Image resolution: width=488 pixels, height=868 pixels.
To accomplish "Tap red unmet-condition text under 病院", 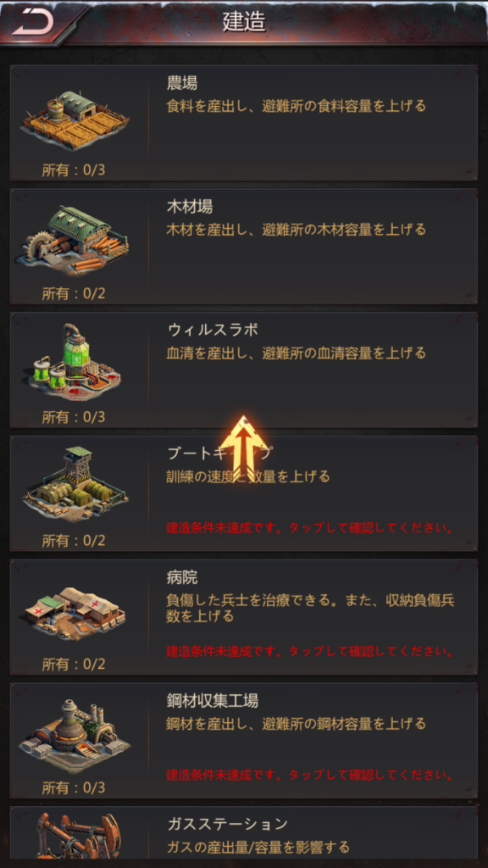I will point(310,650).
